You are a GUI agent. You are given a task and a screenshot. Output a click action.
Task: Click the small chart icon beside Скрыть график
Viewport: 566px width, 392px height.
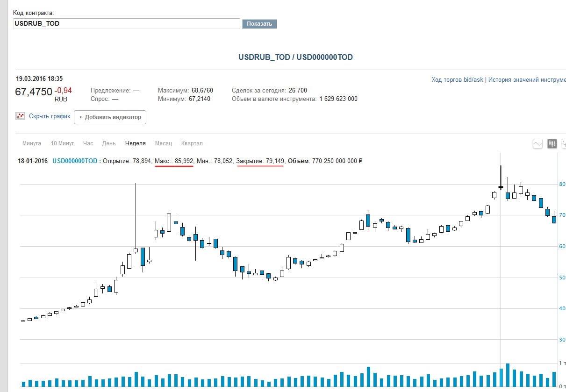pyautogui.click(x=20, y=116)
